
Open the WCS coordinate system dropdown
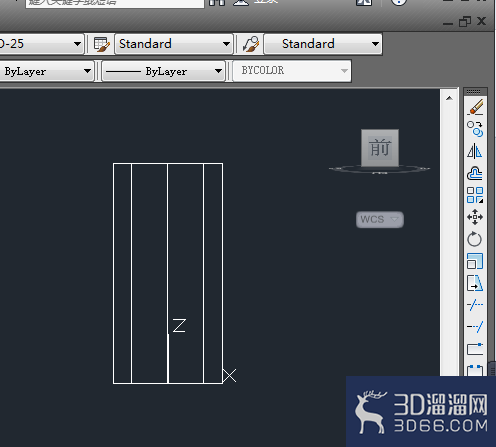[x=380, y=220]
